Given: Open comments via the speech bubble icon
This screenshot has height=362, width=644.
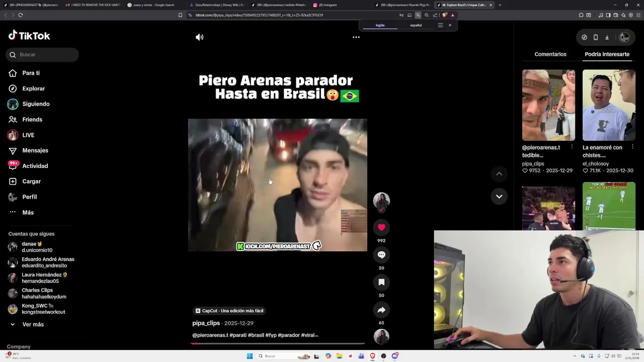Looking at the screenshot, I should 381,255.
